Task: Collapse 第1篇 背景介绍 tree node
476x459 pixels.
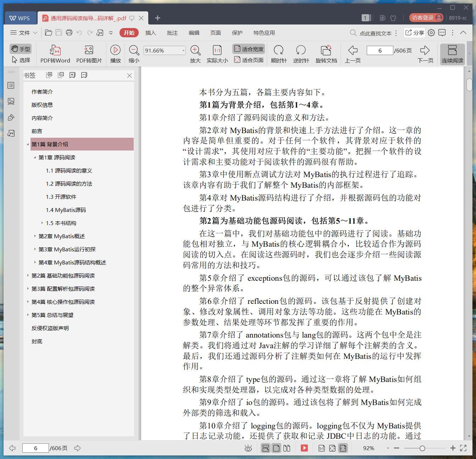Action: coord(28,144)
